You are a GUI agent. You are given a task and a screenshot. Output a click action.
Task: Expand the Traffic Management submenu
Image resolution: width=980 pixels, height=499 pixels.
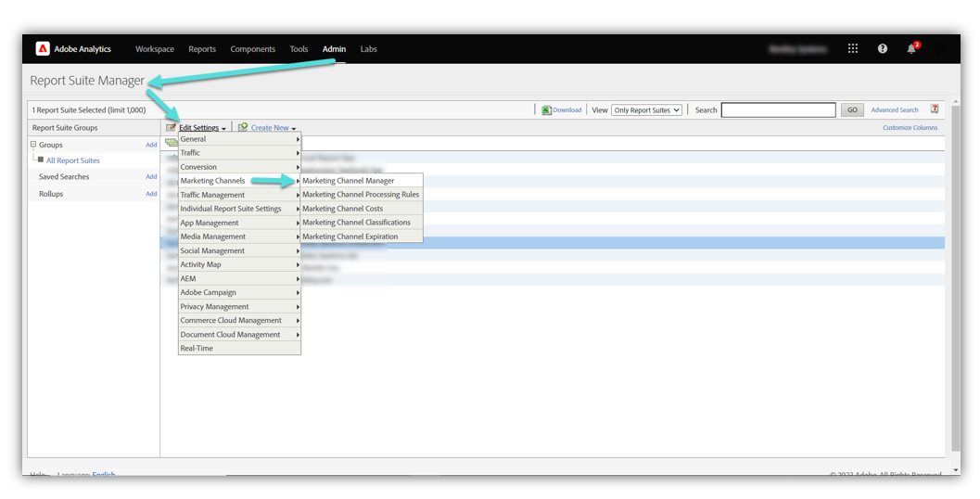(x=239, y=195)
